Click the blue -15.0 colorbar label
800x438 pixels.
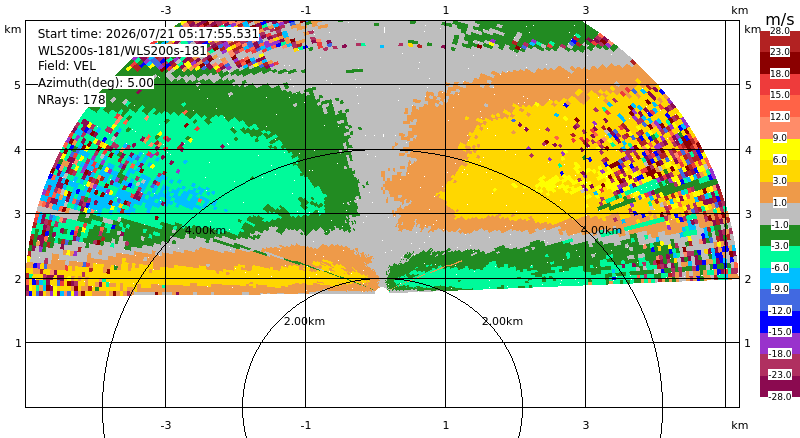[780, 332]
